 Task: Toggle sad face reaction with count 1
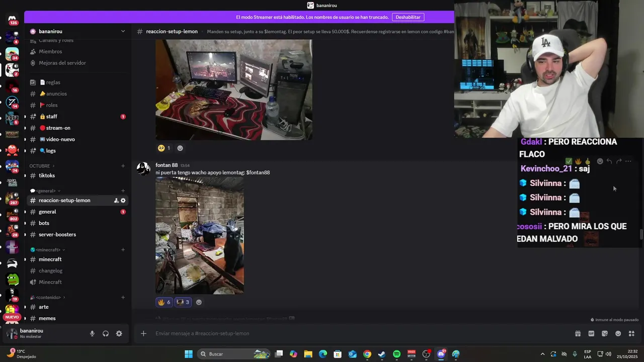(164, 148)
